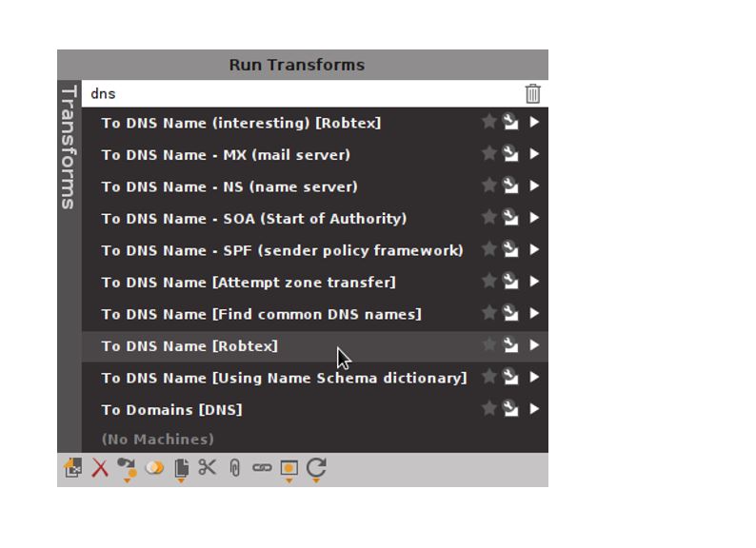Favorite the highlighted To DNS Name [Robtex] transform

tap(488, 344)
